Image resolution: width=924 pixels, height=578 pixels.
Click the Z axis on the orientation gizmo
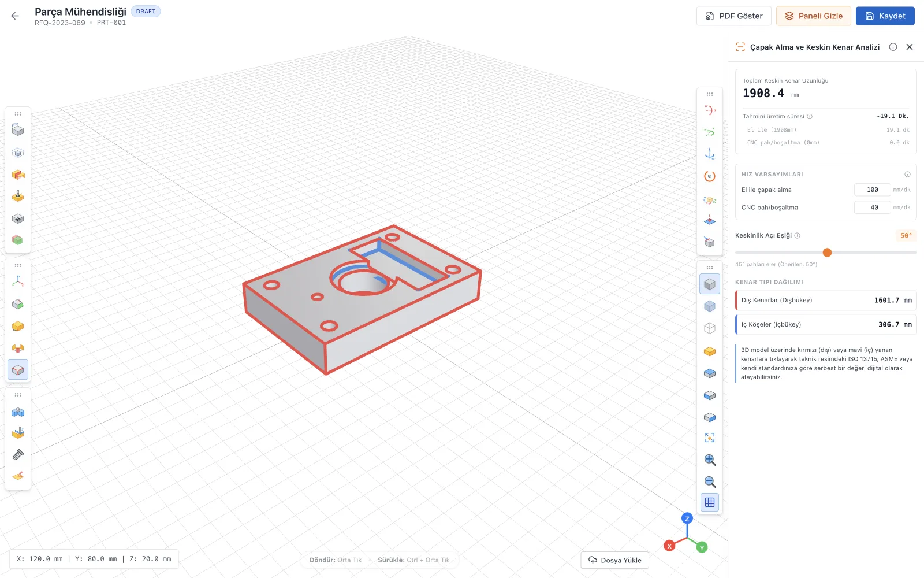[x=687, y=518]
